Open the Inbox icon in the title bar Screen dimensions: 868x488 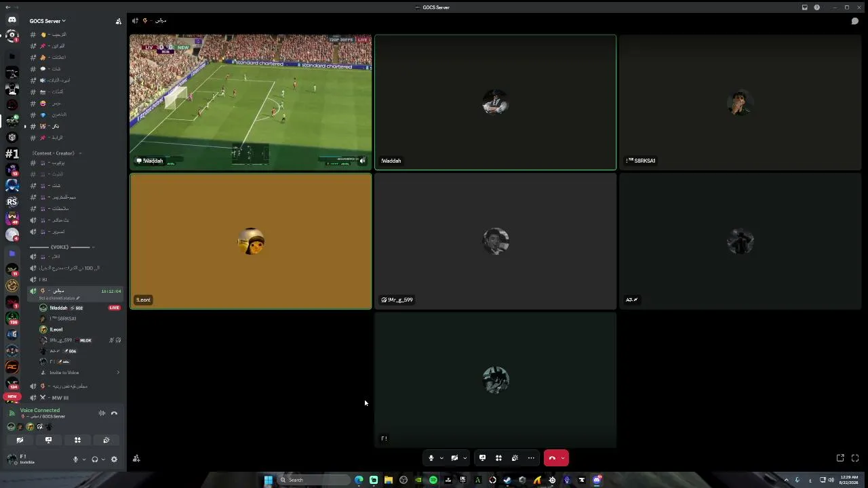[804, 7]
